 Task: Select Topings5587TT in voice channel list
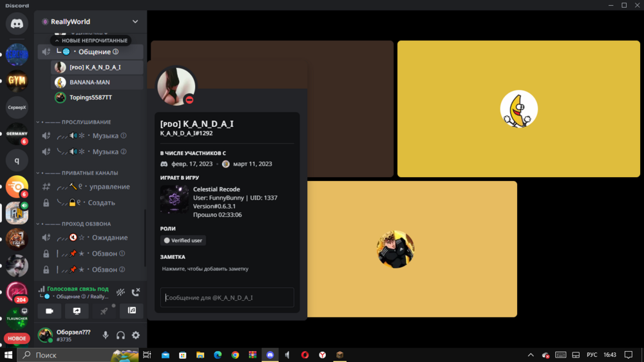pos(97,97)
